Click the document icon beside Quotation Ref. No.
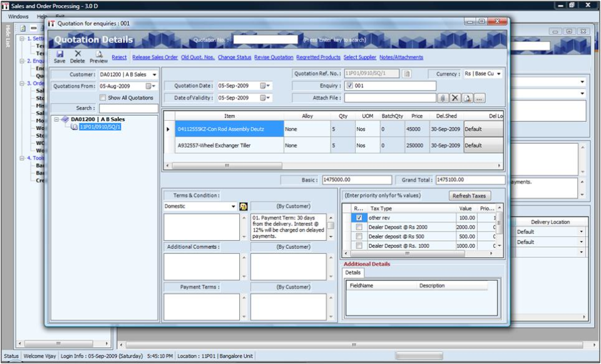The width and height of the screenshot is (601, 364). coord(407,73)
